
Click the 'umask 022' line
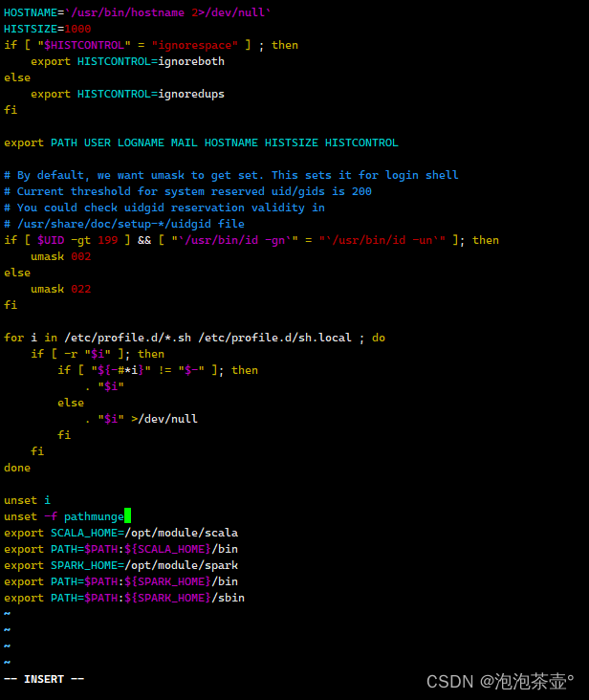point(60,290)
